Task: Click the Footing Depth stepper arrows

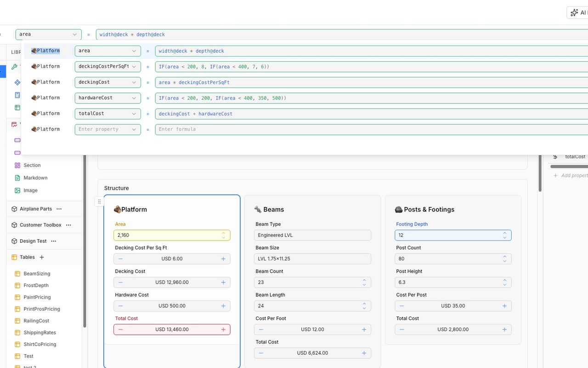Action: coord(505,235)
